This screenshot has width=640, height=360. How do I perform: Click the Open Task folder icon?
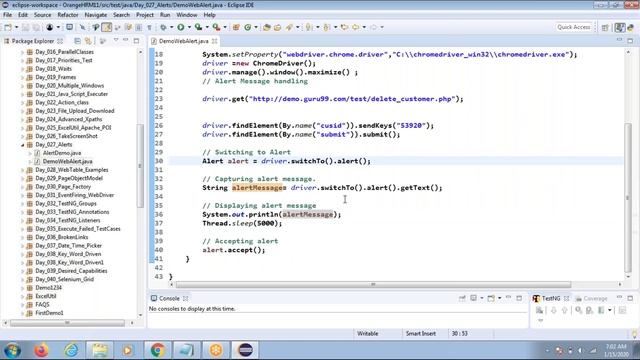click(277, 27)
